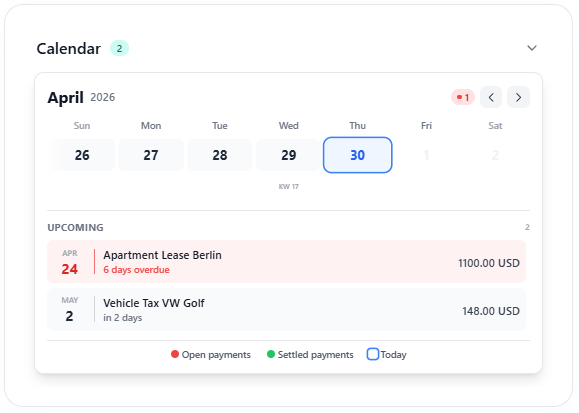Open Vehicle Tax VW Golf payment
The height and width of the screenshot is (413, 579).
tap(286, 310)
